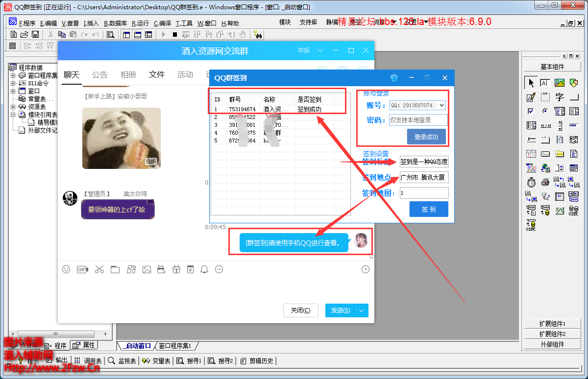The width and height of the screenshot is (588, 379).
Task: Click the 签到地图 input field
Action: pyautogui.click(x=424, y=193)
